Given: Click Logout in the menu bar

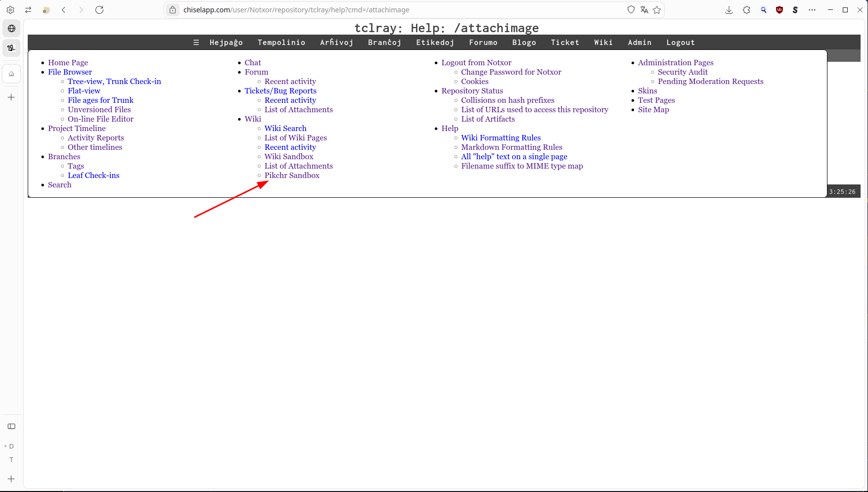Looking at the screenshot, I should [681, 43].
